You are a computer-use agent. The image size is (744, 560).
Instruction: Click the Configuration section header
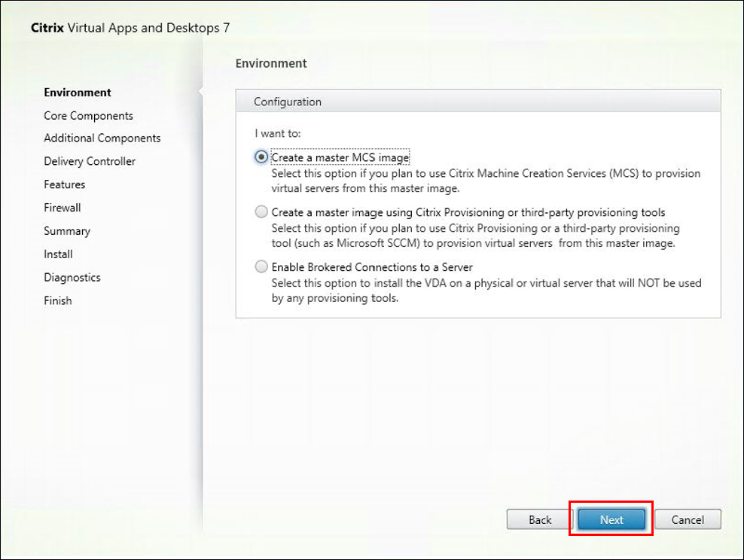coord(478,102)
